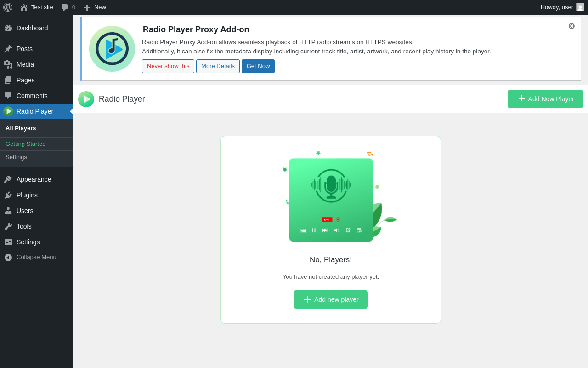Image resolution: width=588 pixels, height=368 pixels.
Task: Click the Plugins plug icon
Action: tap(8, 195)
